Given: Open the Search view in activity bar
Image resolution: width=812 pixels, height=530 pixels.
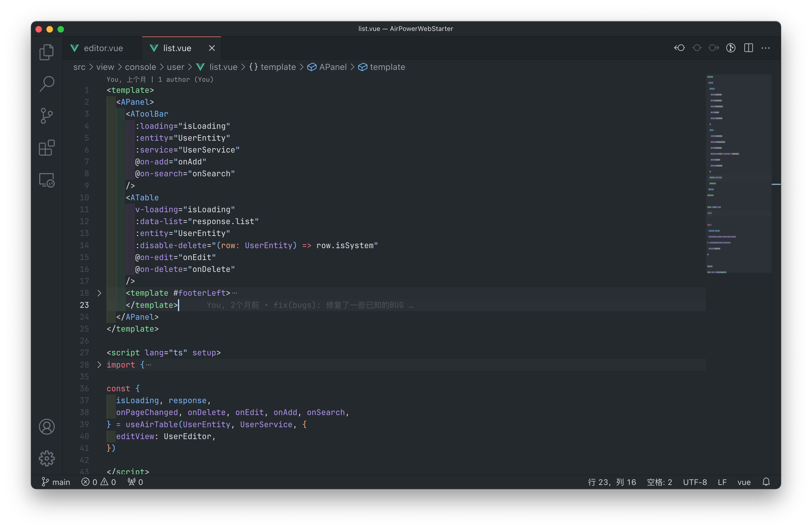Looking at the screenshot, I should coord(47,84).
